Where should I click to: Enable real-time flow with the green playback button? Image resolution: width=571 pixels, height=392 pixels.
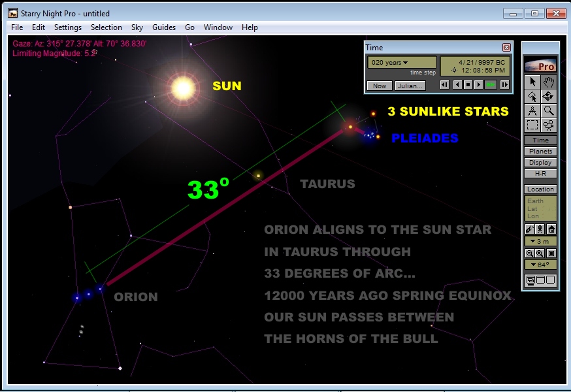490,85
